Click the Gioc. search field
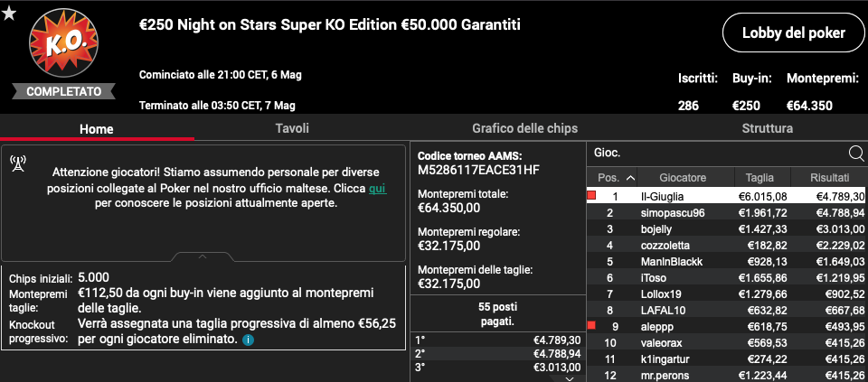This screenshot has width=868, height=382. [x=717, y=154]
